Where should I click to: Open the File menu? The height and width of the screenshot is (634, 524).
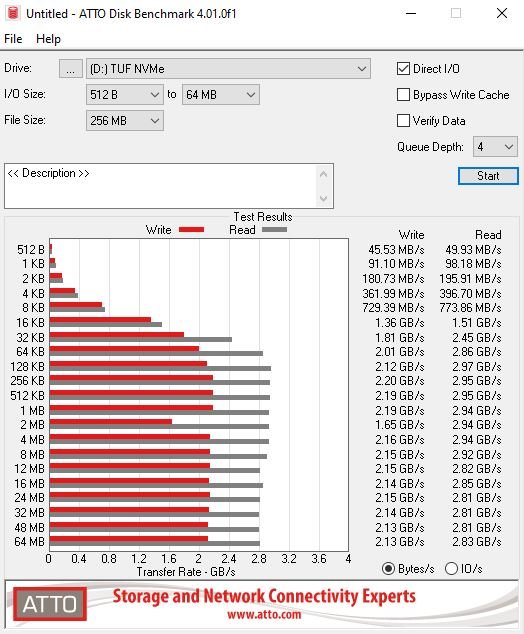point(13,39)
